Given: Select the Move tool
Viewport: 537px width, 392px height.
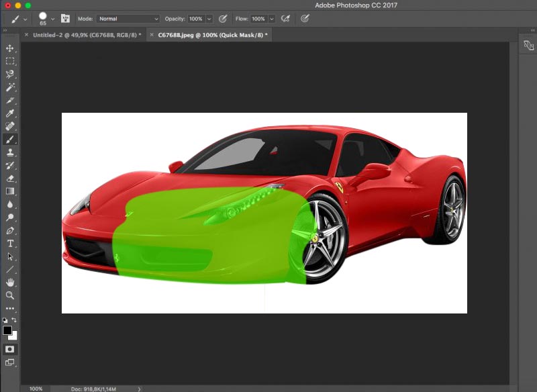Looking at the screenshot, I should (x=10, y=48).
